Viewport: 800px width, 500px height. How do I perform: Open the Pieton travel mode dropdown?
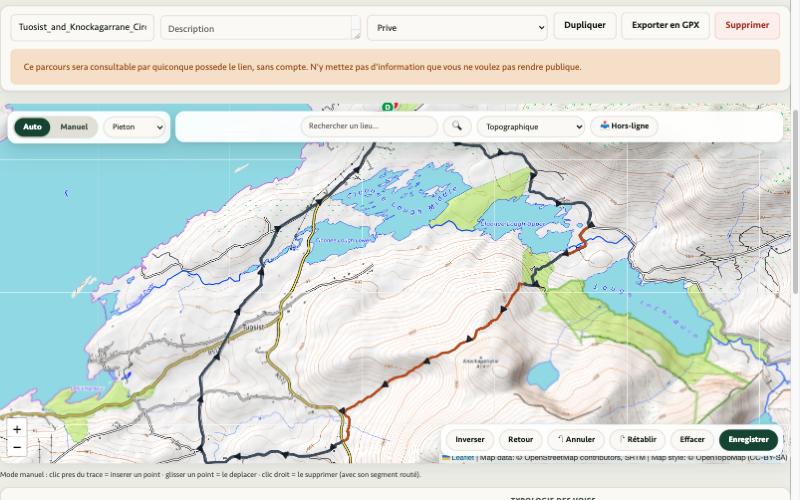pyautogui.click(x=135, y=127)
